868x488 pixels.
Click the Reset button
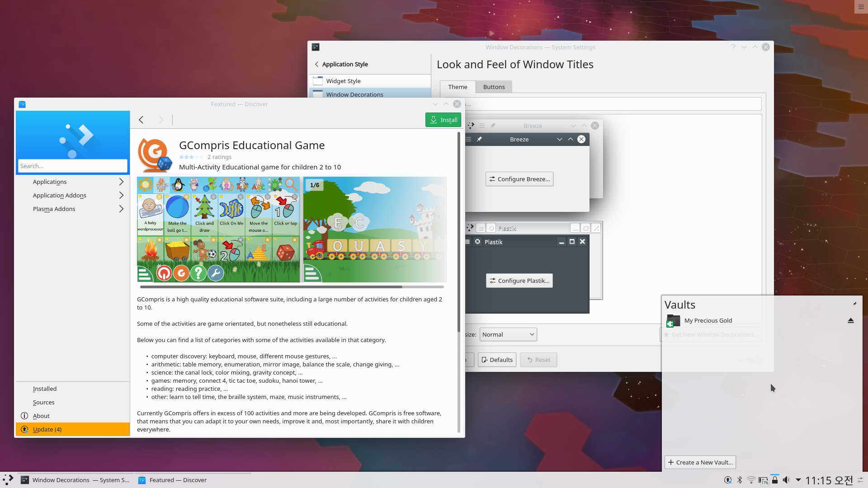tap(538, 360)
